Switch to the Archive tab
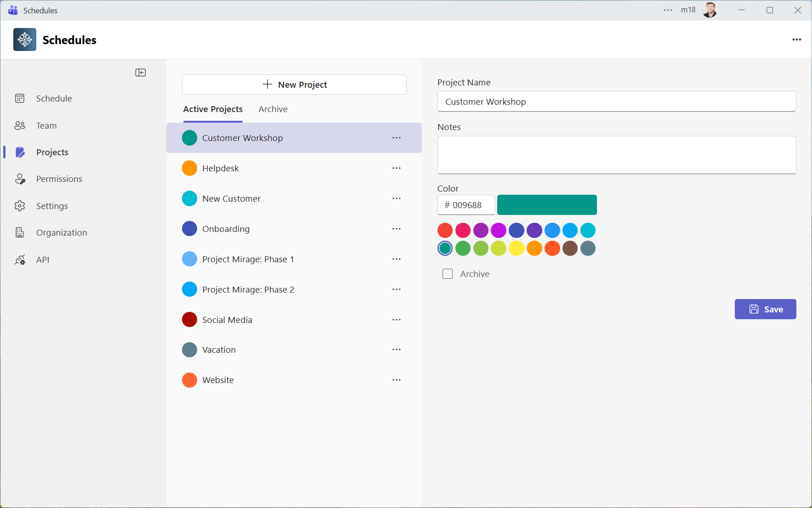This screenshot has width=812, height=508. [273, 109]
